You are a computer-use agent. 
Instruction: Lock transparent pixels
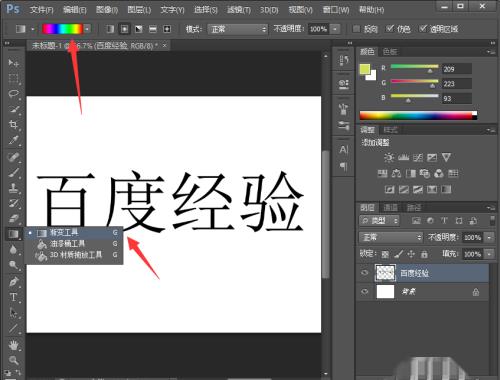(385, 255)
